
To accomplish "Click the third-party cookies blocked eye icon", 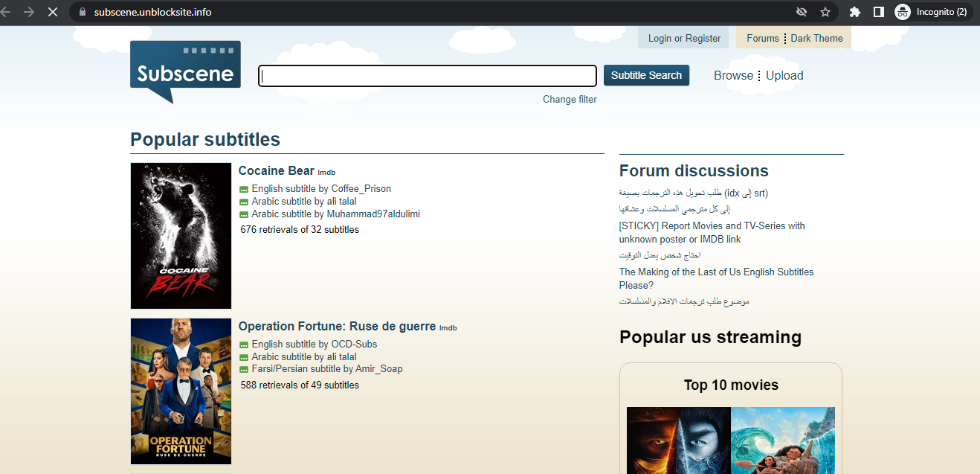I will (802, 12).
